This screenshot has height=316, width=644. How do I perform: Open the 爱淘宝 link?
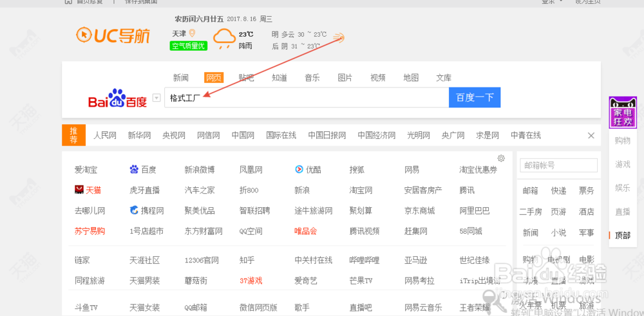(86, 169)
